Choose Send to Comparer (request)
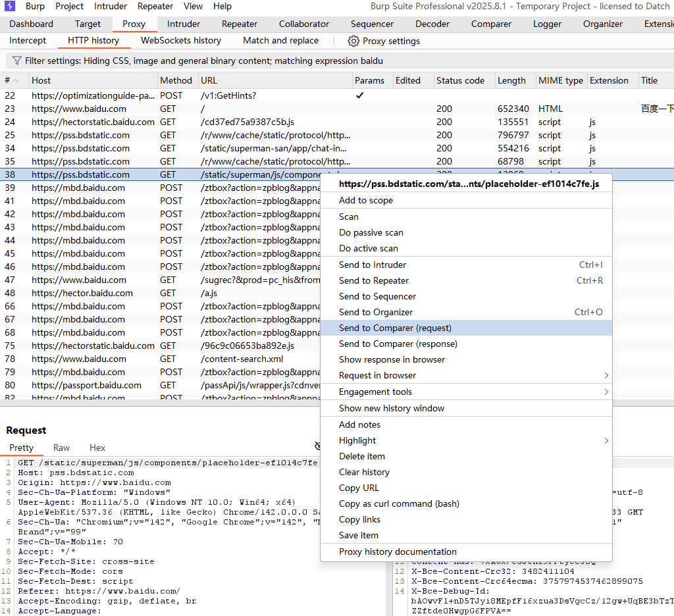Image resolution: width=674 pixels, height=616 pixels. click(x=467, y=328)
